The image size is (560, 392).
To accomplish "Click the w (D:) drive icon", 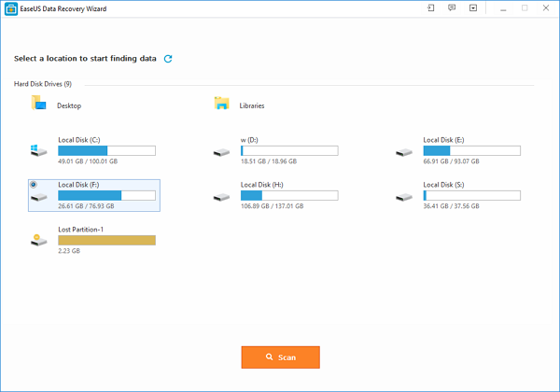I will (x=221, y=152).
